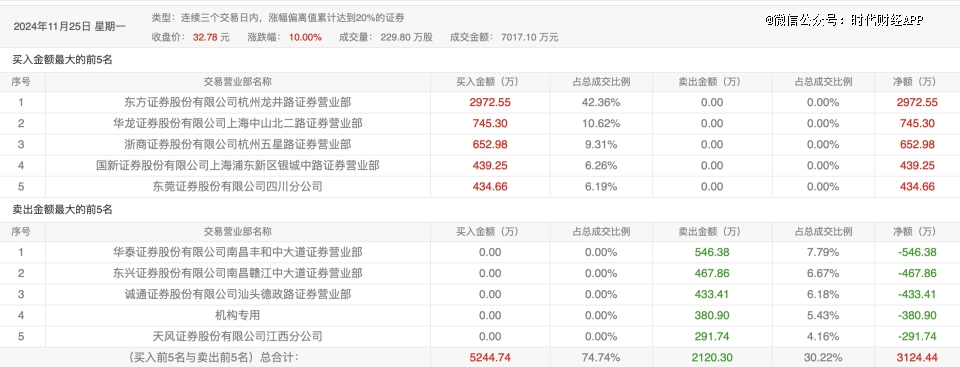Screen dimensions: 960x367
Task: Click 国新证券上海浦东新区银城中路证券营业部
Action: pos(238,165)
